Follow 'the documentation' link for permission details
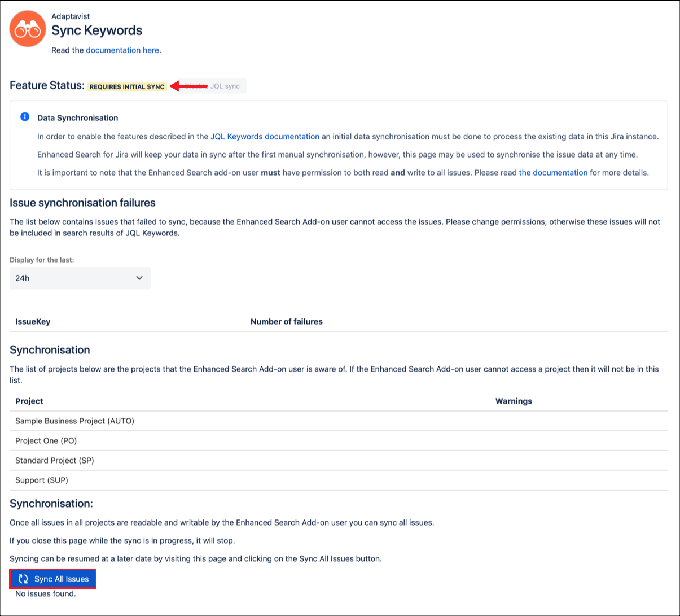The width and height of the screenshot is (680, 616). coord(553,173)
